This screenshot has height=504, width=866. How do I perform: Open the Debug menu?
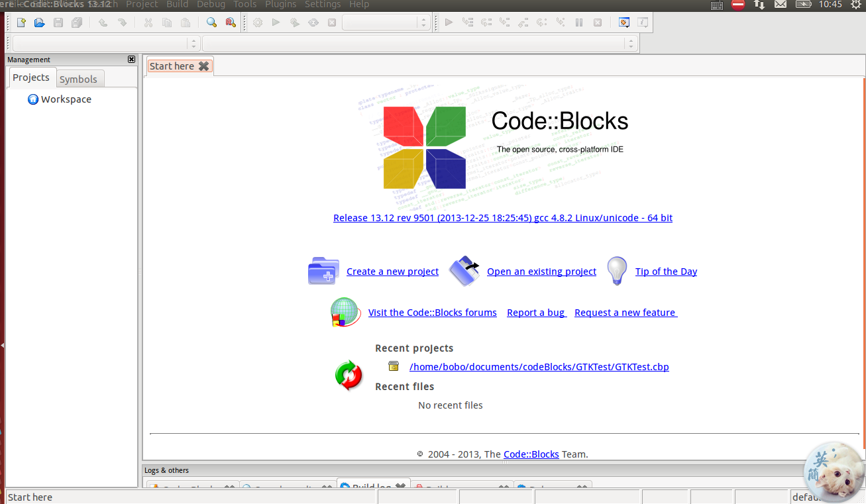pyautogui.click(x=211, y=5)
